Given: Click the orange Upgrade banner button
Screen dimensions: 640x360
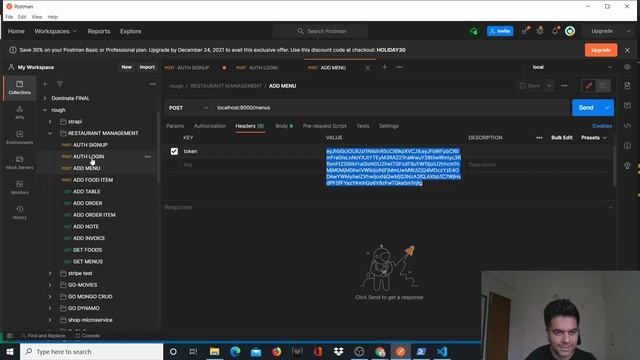Looking at the screenshot, I should pos(601,50).
